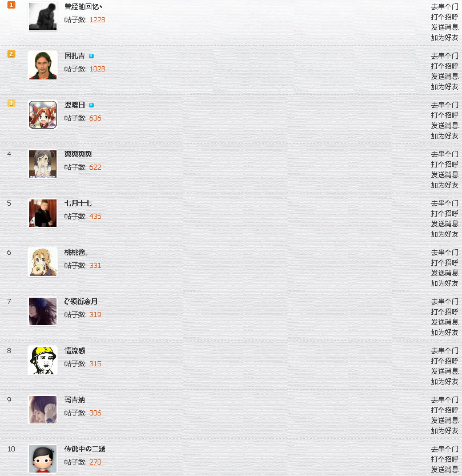Click 去串个门 in 情流感's row
462x476 pixels.
click(x=444, y=351)
